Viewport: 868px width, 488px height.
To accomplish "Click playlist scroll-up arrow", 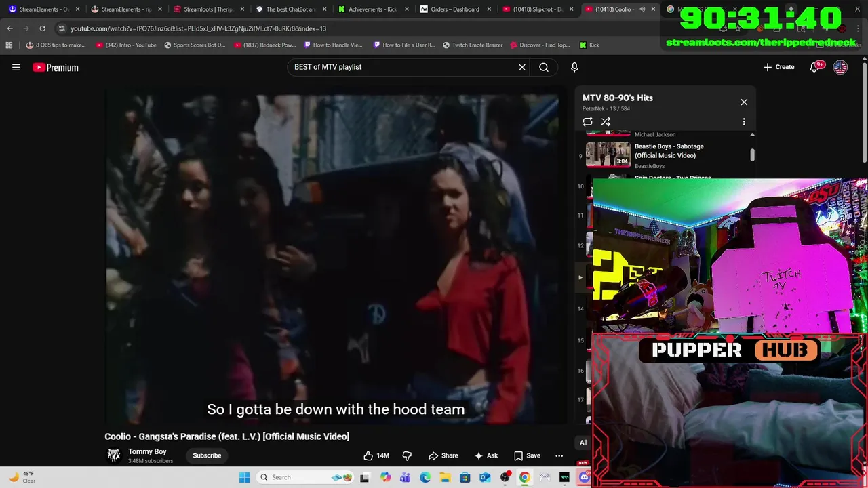I will [x=752, y=135].
